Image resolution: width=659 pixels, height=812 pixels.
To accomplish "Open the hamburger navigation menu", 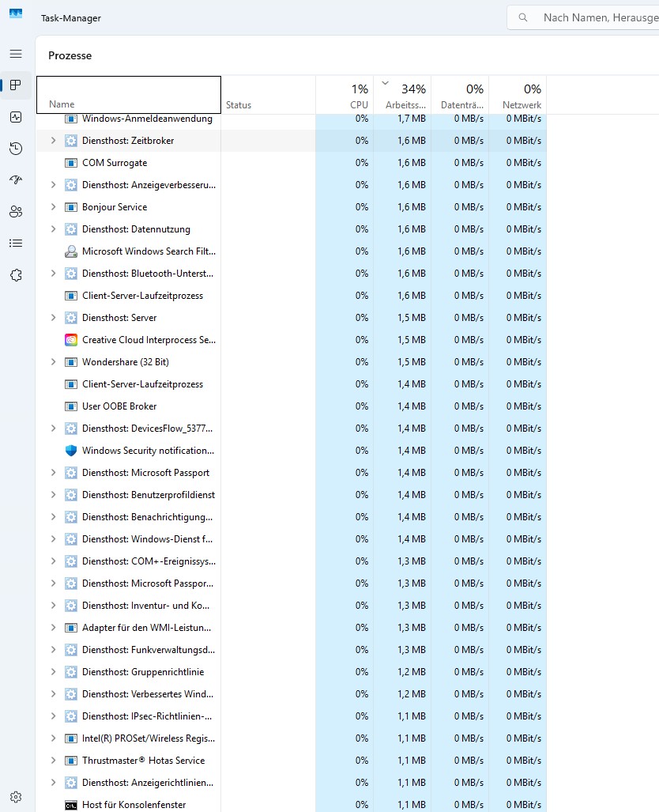I will point(16,54).
